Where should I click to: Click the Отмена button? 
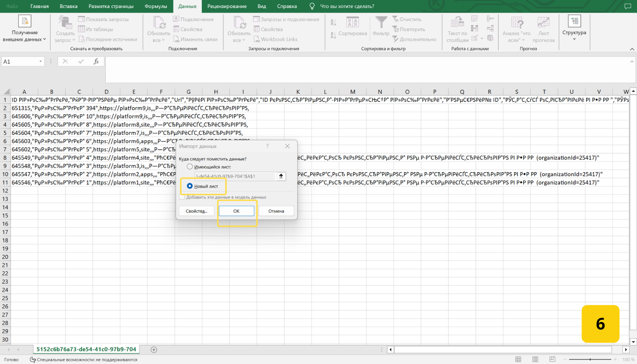pos(276,211)
